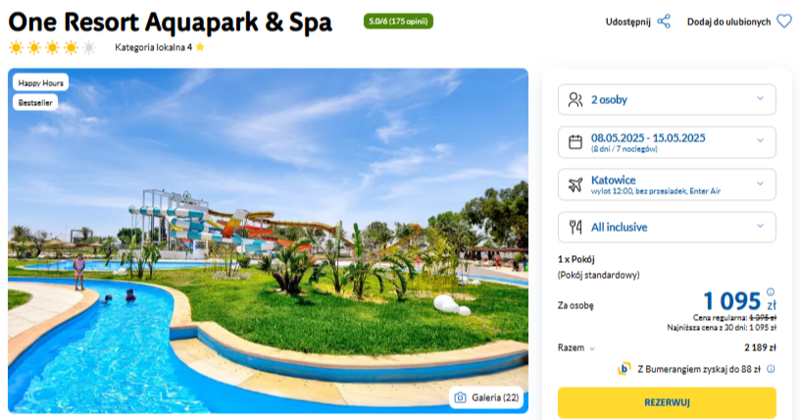
Task: Click the airplane icon for Katowice departure
Action: point(575,185)
